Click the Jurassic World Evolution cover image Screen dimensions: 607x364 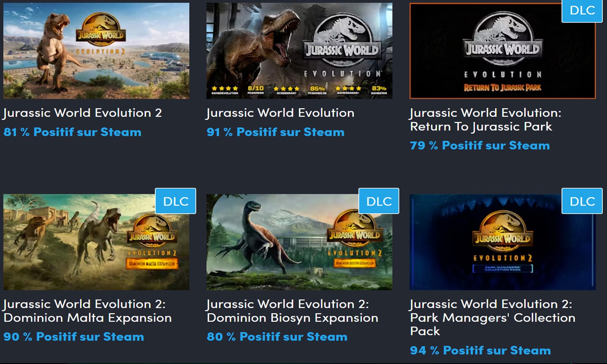coord(299,50)
